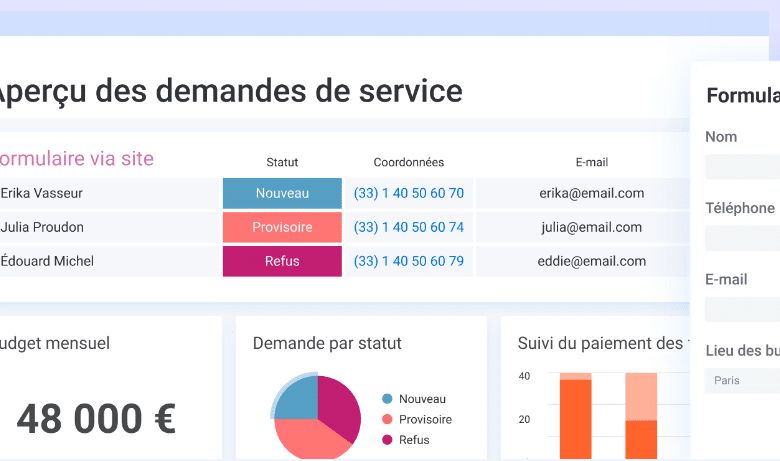This screenshot has height=461, width=780.
Task: Open the Paris location dropdown
Action: (x=742, y=380)
